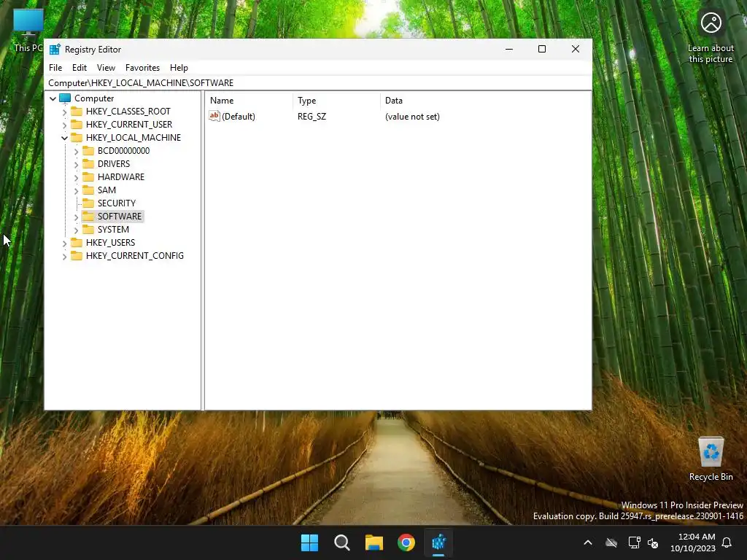Click Learn about this picture icon
The height and width of the screenshot is (560, 747).
click(711, 36)
